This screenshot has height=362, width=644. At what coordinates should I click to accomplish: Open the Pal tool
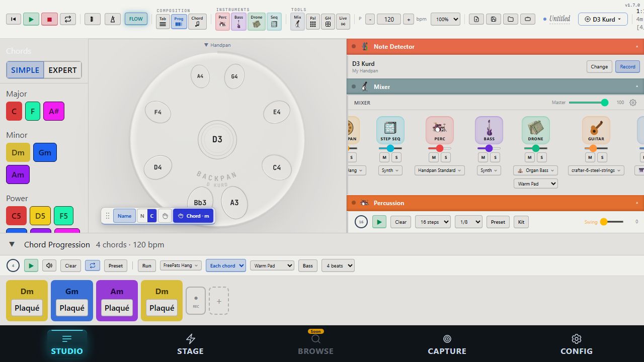[313, 22]
